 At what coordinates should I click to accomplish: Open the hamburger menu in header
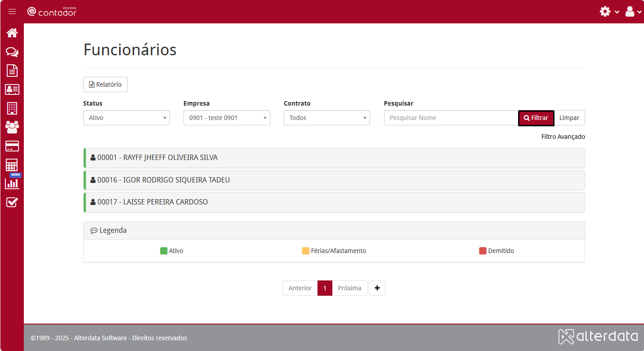(x=12, y=12)
